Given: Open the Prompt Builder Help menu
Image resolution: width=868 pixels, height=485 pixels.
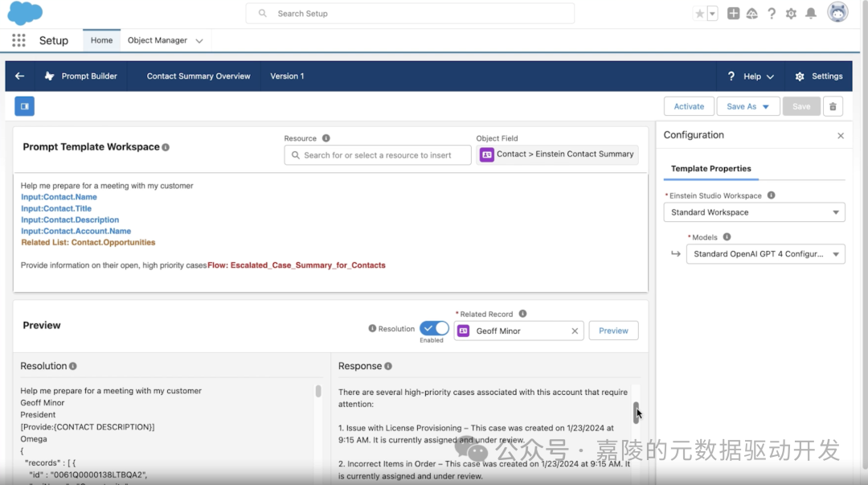Looking at the screenshot, I should pos(751,76).
